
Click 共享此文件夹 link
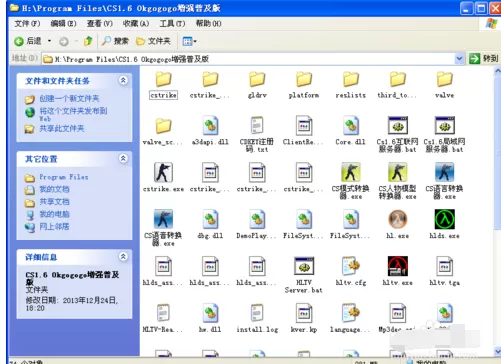62,129
